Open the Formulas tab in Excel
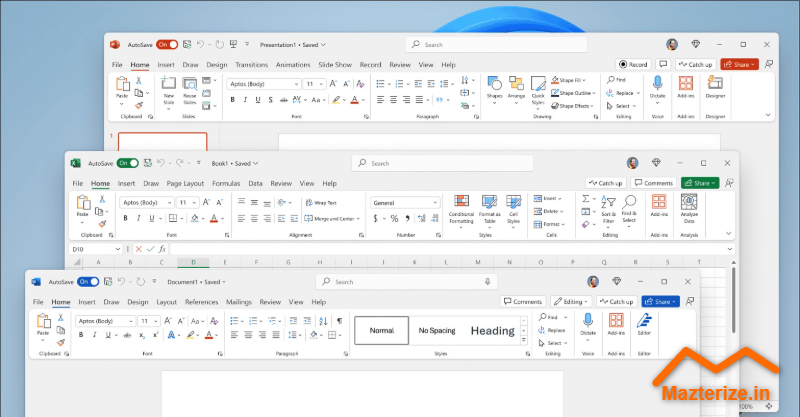800x417 pixels. [226, 183]
